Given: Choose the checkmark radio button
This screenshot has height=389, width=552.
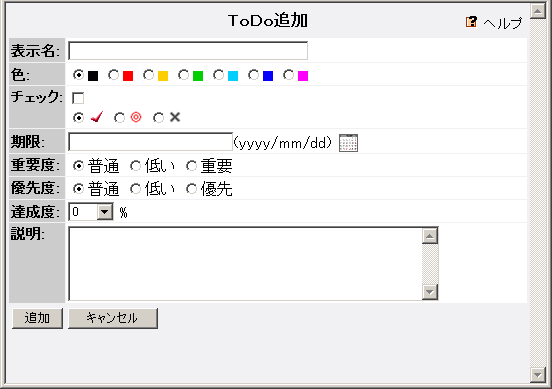Looking at the screenshot, I should click(78, 117).
